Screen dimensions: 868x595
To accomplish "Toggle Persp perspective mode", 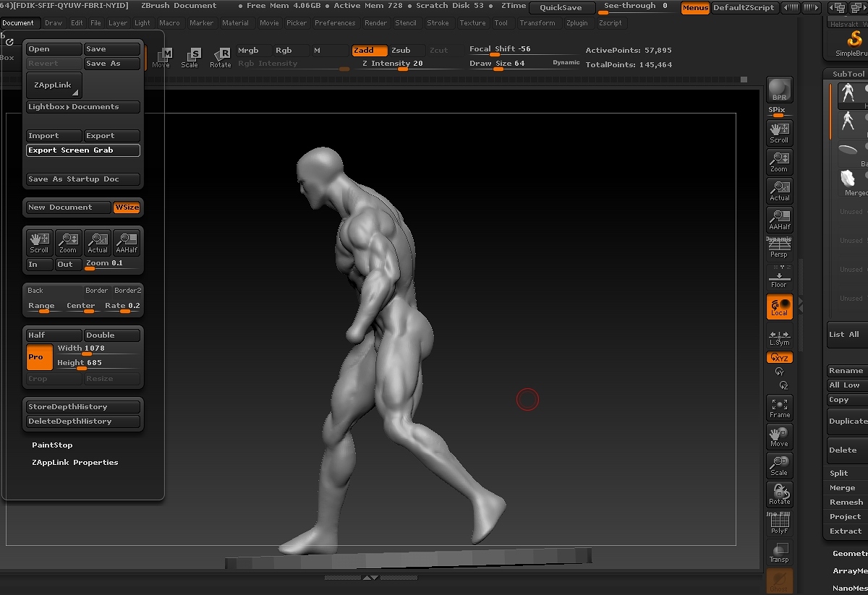I will coord(779,248).
